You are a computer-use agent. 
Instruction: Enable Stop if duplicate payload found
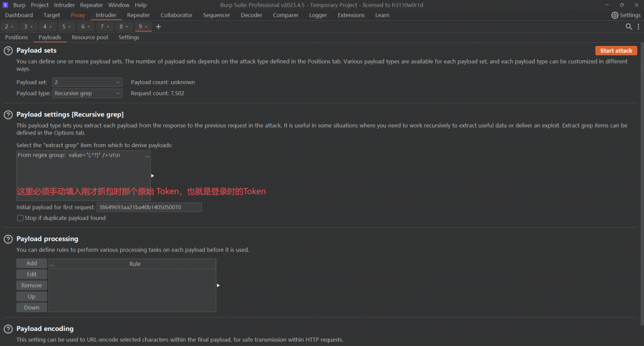(x=20, y=218)
